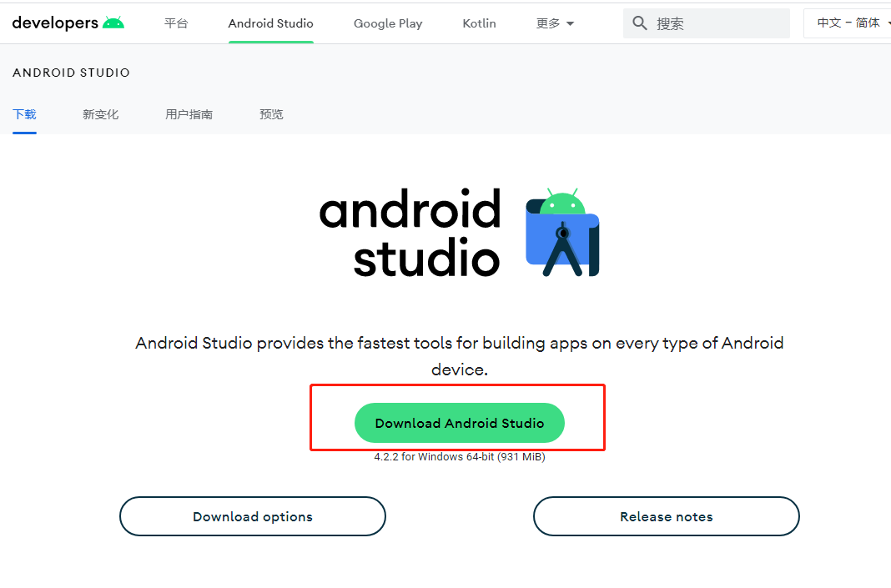This screenshot has width=891, height=588.
Task: Click the Android Studio compass folder logo
Action: 562,233
